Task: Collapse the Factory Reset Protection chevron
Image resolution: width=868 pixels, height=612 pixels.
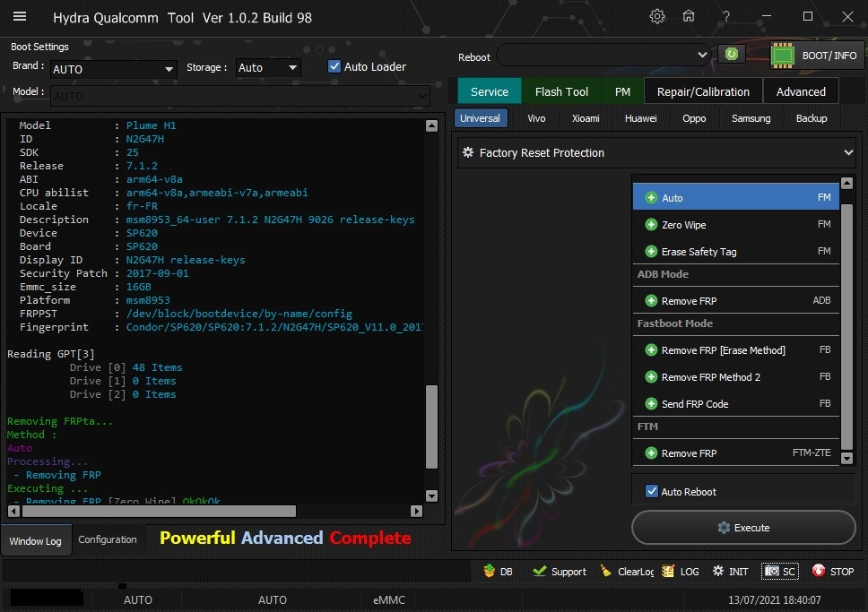Action: 848,152
